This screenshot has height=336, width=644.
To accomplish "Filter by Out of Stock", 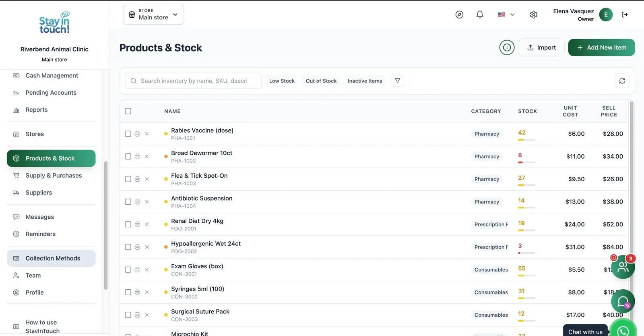I will [321, 81].
